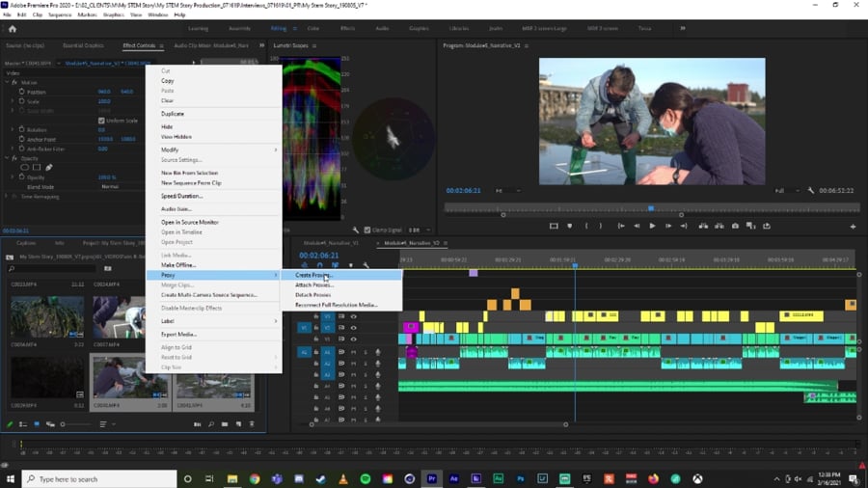868x488 pixels.
Task: Switch Project panel to icon view
Action: pyautogui.click(x=37, y=424)
